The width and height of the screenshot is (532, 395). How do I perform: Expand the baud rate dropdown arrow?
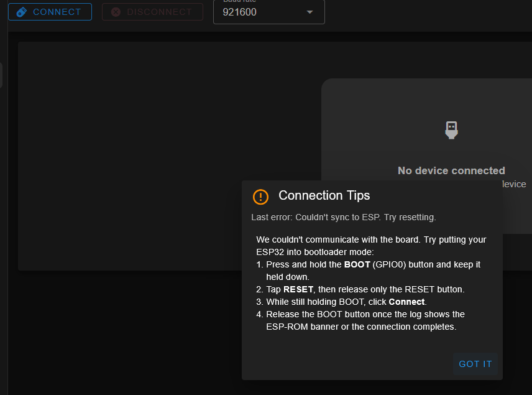310,12
